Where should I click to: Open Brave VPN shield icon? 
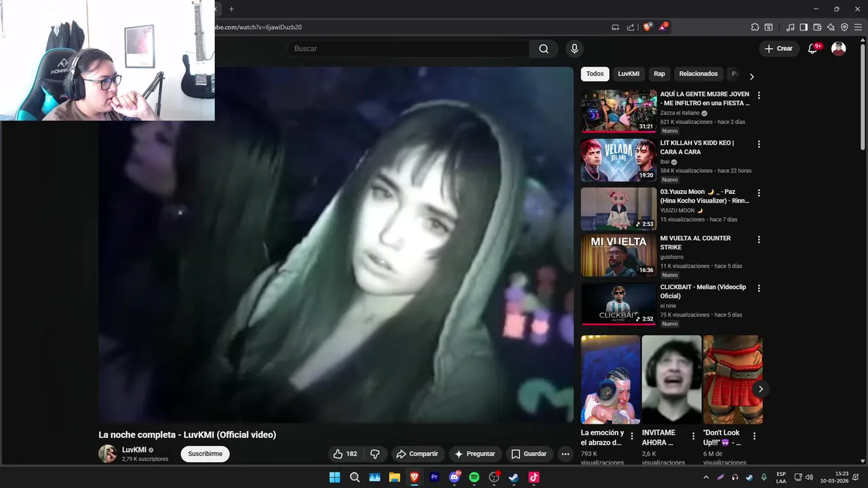tap(844, 27)
